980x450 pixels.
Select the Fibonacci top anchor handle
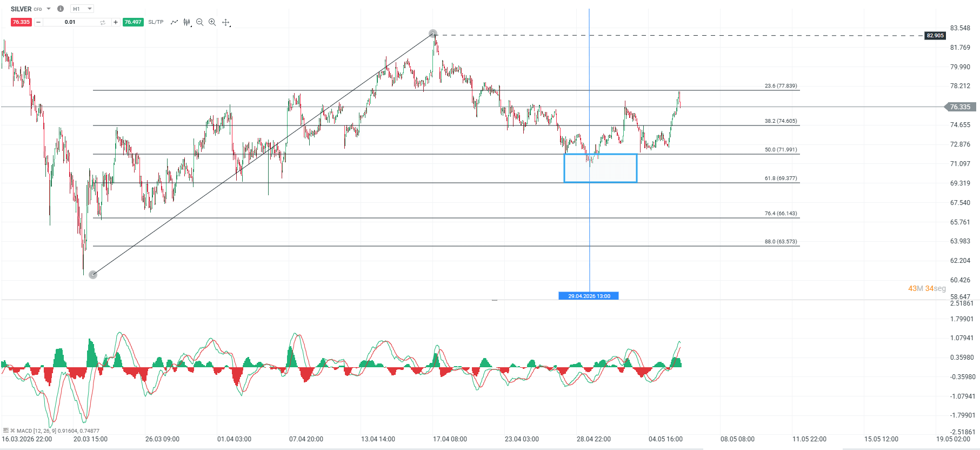point(432,34)
